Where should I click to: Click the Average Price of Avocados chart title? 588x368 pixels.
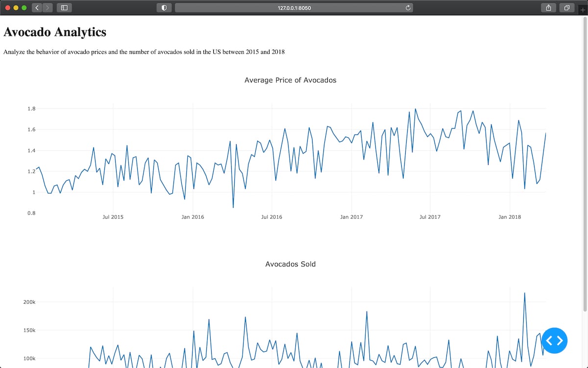point(291,80)
